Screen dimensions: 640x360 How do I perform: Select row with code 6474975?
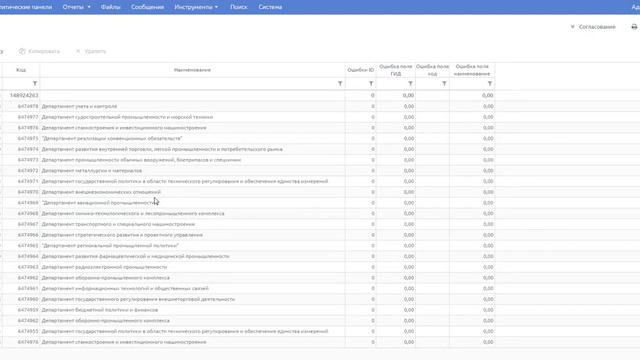click(x=247, y=138)
